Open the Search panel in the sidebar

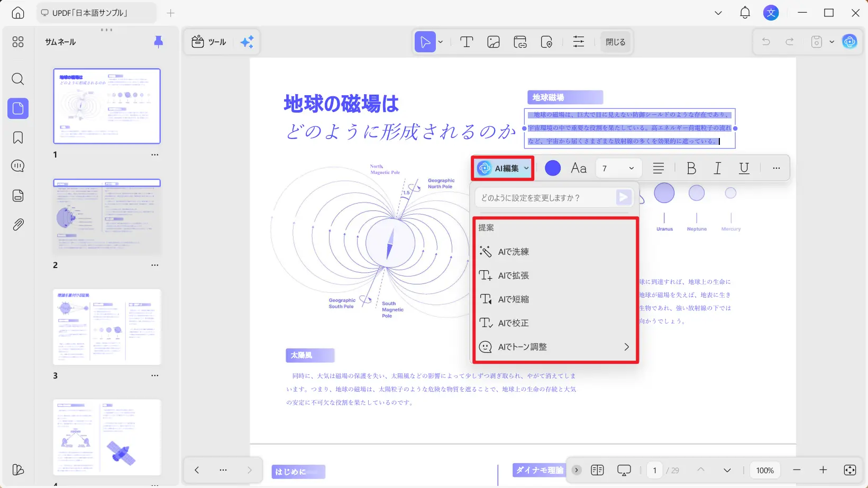17,79
